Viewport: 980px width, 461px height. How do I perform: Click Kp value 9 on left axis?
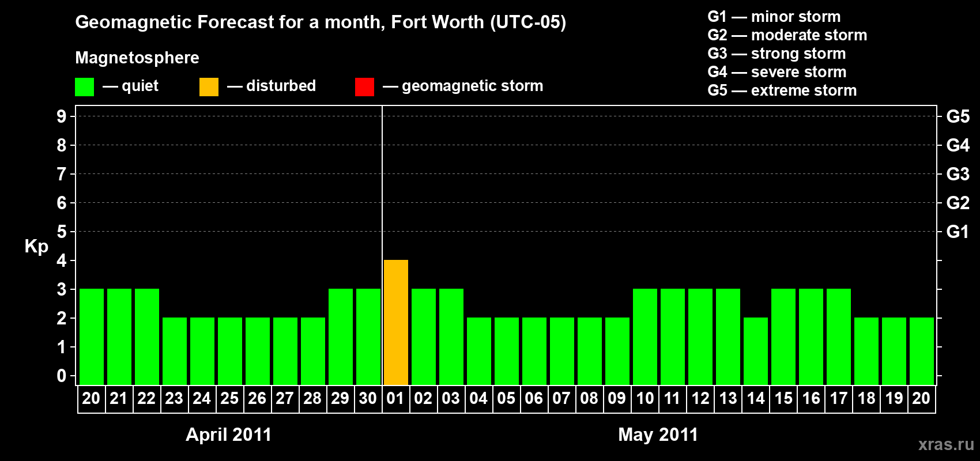point(62,116)
